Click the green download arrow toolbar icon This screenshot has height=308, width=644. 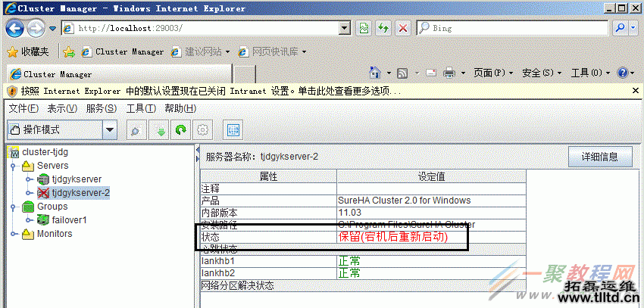click(160, 130)
